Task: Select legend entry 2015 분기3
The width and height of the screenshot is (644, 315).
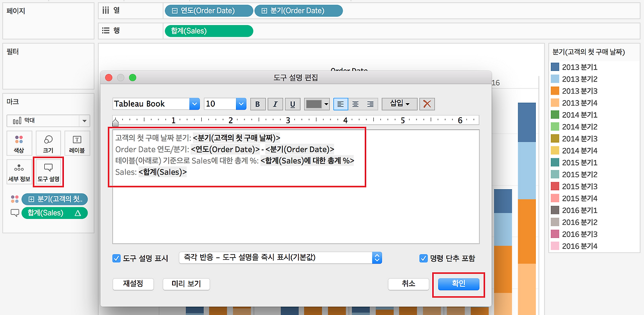Action: click(x=580, y=186)
